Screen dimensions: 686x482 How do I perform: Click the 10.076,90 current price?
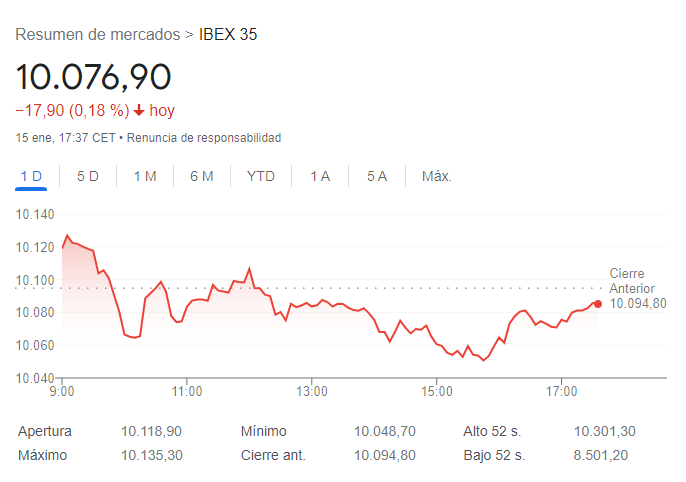93,76
